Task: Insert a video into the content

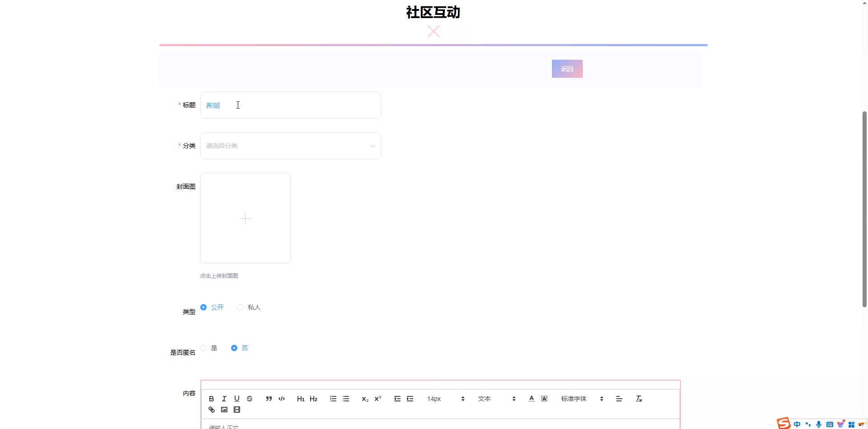Action: tap(236, 410)
